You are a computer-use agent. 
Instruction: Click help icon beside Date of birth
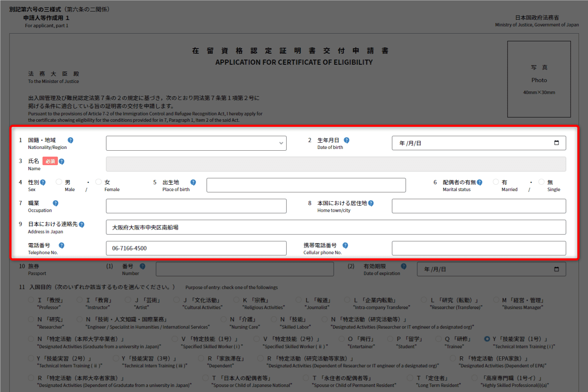pyautogui.click(x=346, y=140)
